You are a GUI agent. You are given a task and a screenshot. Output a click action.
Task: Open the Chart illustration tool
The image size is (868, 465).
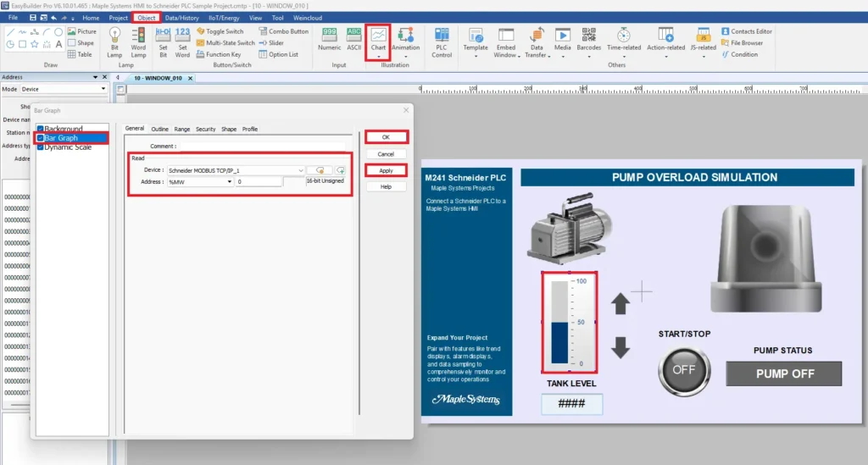pos(378,42)
